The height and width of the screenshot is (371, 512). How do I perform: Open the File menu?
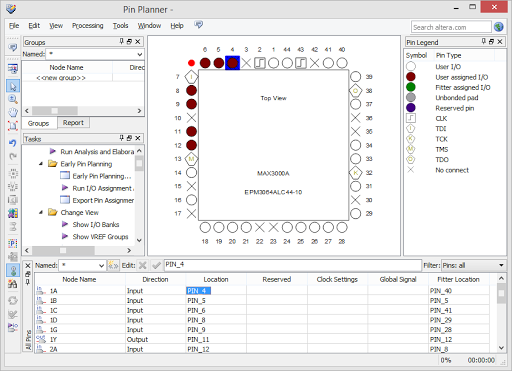tap(14, 26)
